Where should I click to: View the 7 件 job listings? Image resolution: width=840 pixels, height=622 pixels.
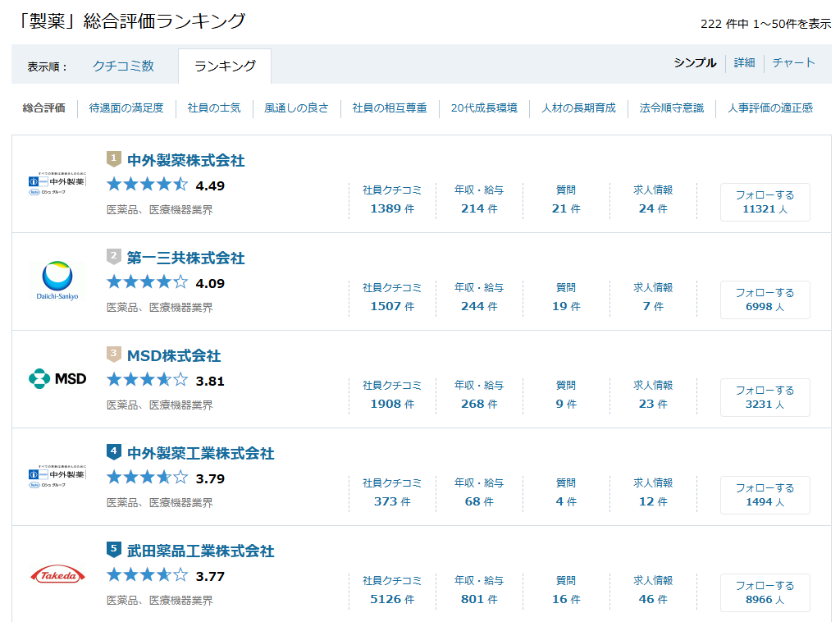(x=653, y=306)
